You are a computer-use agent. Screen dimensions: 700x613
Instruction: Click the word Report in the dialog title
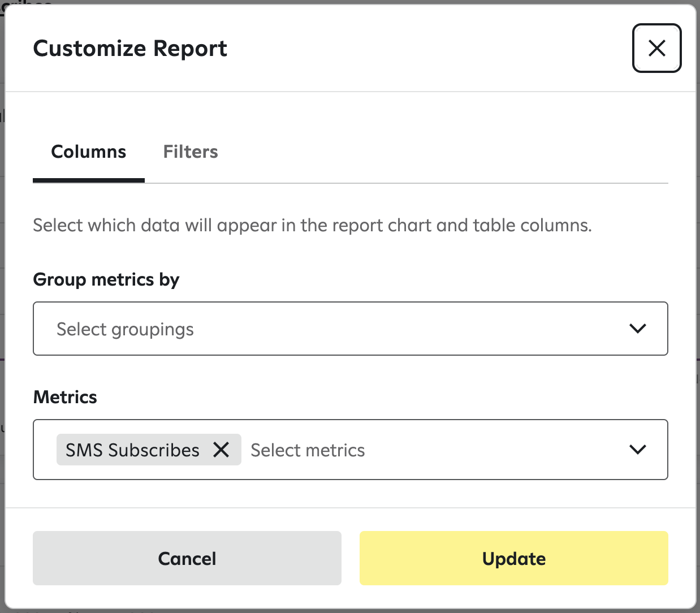(190, 49)
